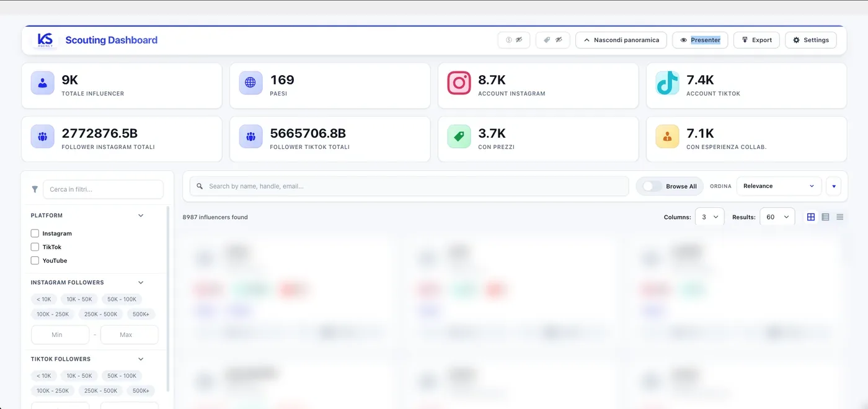Check the Instagram platform checkbox
Viewport: 868px width, 409px height.
35,233
